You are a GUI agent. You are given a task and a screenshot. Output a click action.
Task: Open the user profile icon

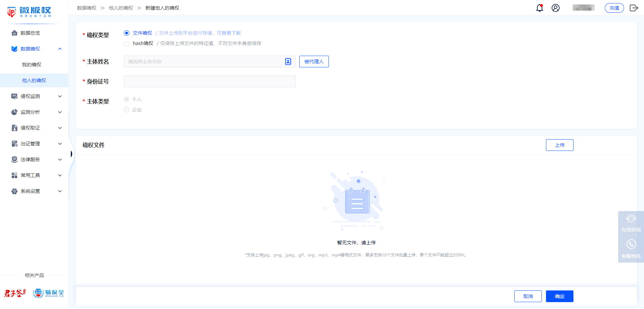(x=556, y=8)
